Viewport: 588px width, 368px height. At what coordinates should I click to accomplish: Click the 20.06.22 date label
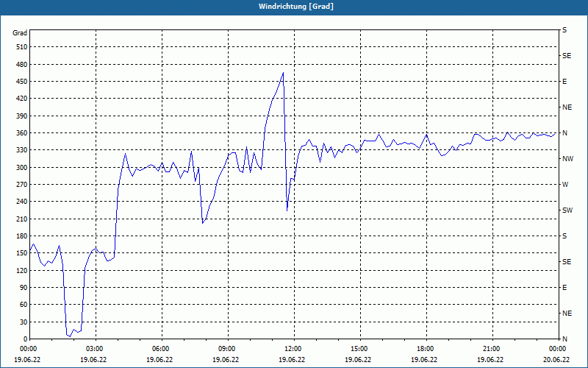556,359
